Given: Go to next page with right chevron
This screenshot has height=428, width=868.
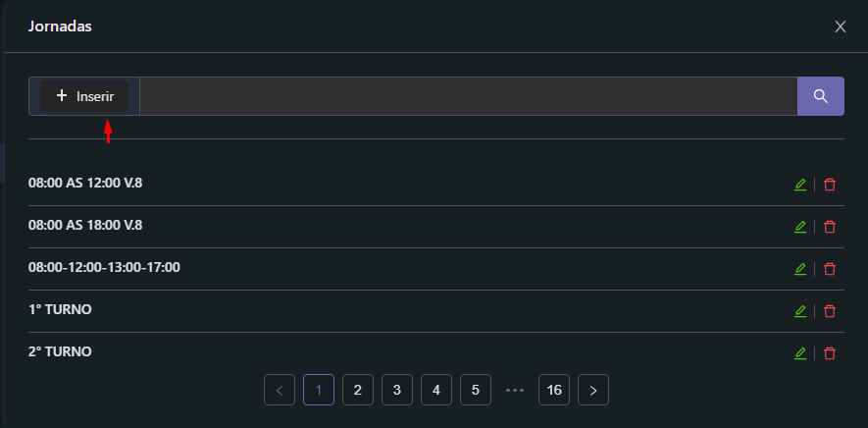Looking at the screenshot, I should [593, 390].
